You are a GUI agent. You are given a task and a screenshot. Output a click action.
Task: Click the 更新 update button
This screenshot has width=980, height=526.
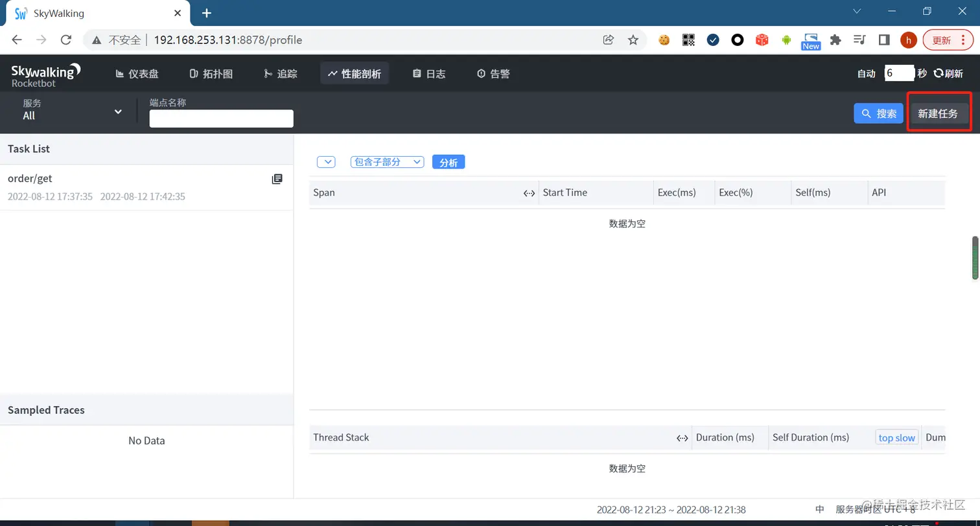[x=948, y=40]
